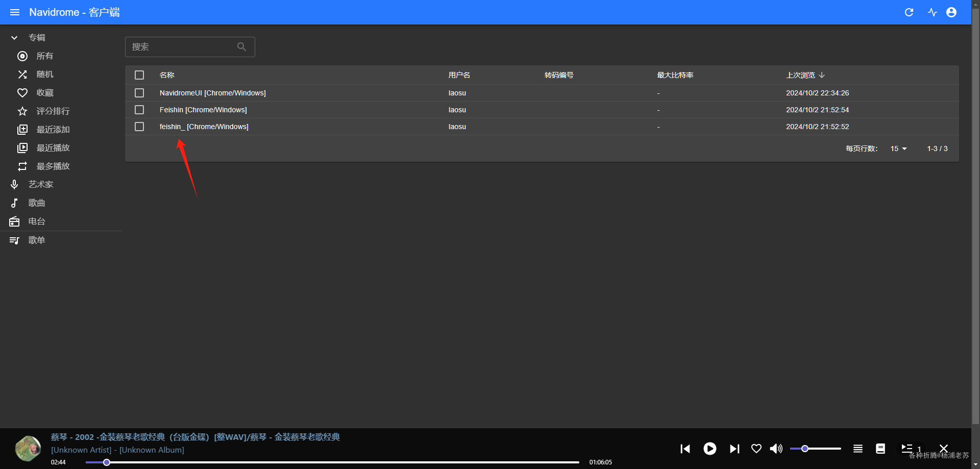Click the playing song title link
This screenshot has width=980, height=469.
click(x=195, y=437)
